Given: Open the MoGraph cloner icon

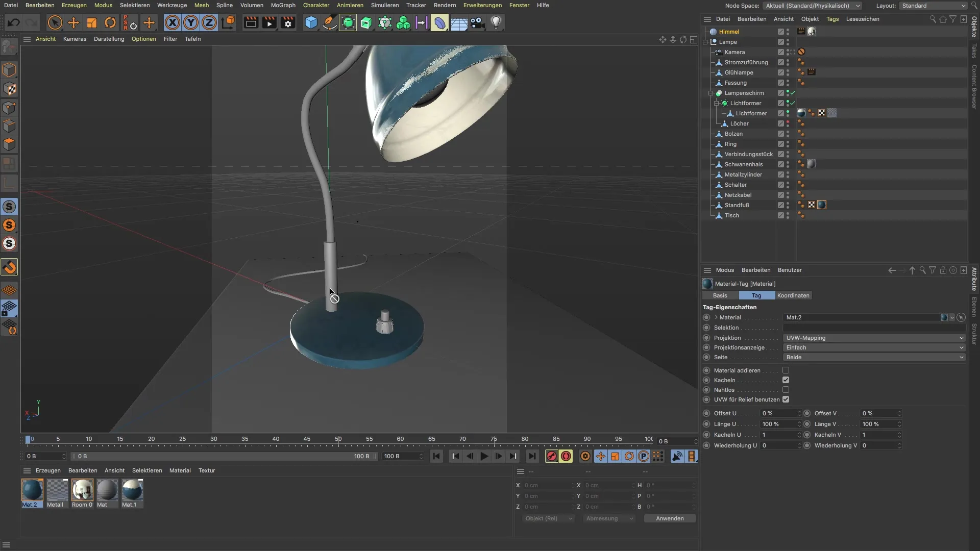Looking at the screenshot, I should point(403,22).
